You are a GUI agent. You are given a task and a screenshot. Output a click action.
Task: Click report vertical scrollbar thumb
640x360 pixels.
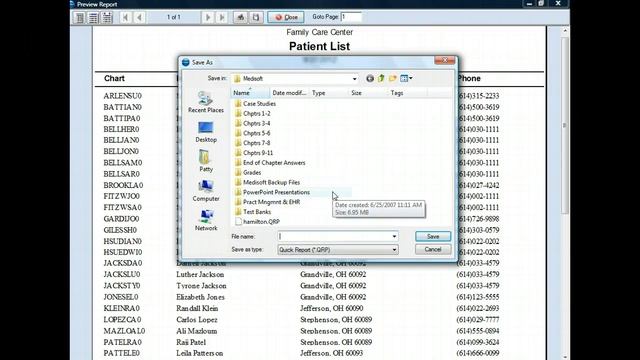pos(565,125)
